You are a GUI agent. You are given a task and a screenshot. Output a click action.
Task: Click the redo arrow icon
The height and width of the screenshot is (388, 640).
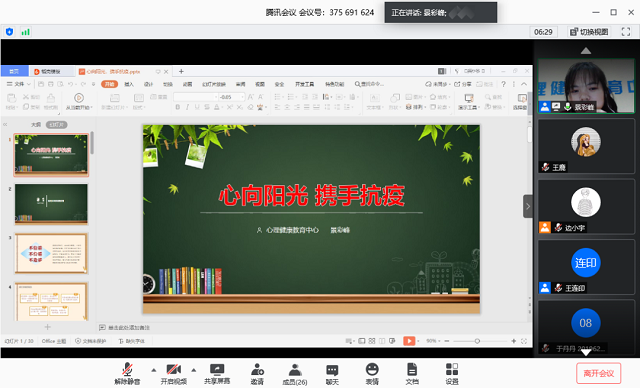pyautogui.click(x=83, y=84)
